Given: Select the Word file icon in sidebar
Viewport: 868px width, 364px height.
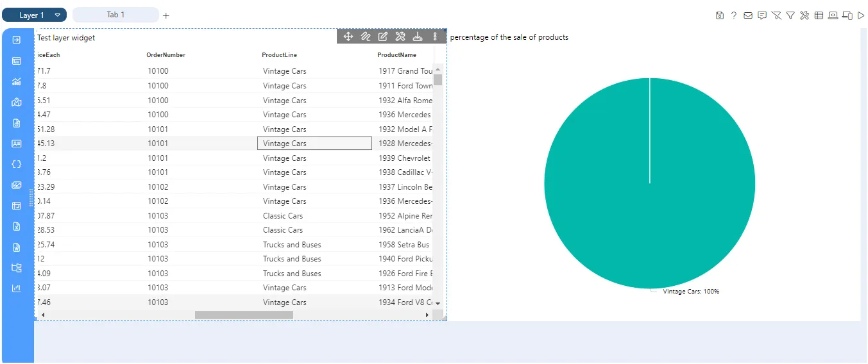Looking at the screenshot, I should click(x=17, y=247).
